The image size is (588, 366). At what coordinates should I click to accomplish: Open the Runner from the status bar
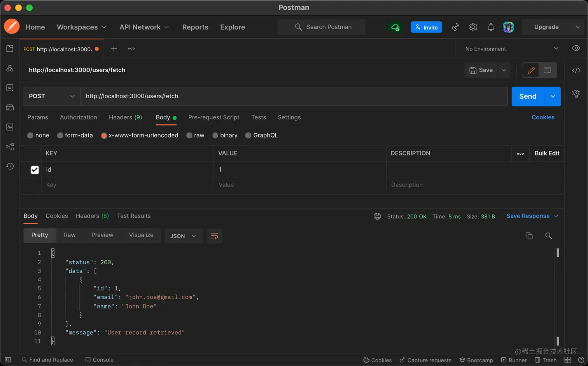click(x=514, y=360)
